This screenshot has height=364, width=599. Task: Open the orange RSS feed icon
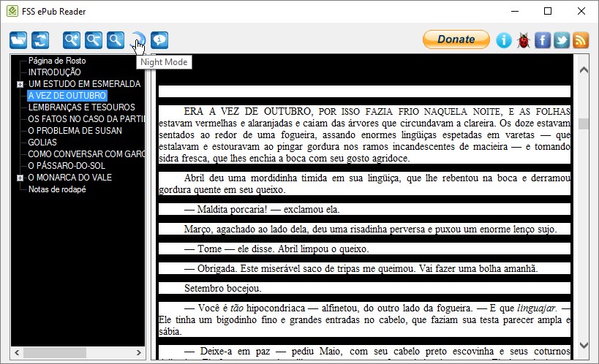581,40
